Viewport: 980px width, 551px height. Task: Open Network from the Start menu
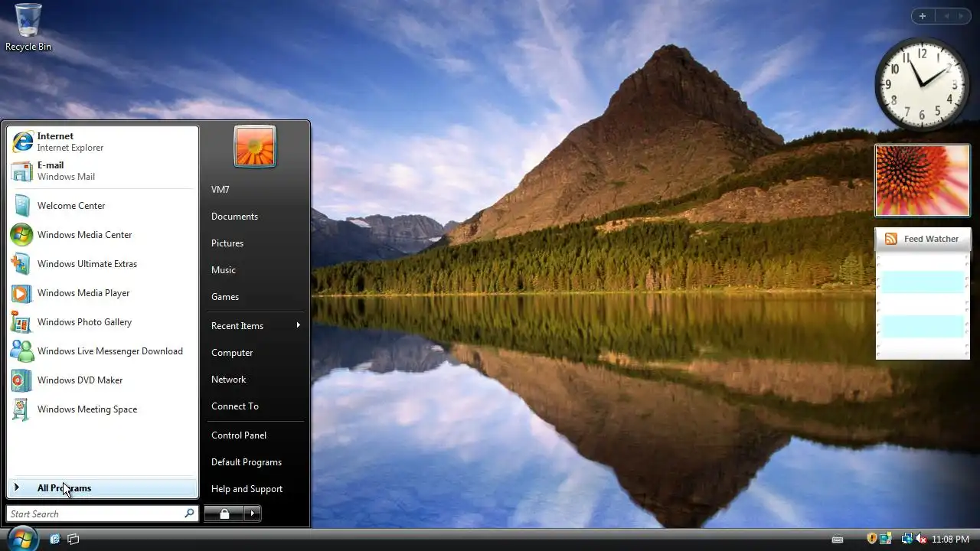[255, 380]
